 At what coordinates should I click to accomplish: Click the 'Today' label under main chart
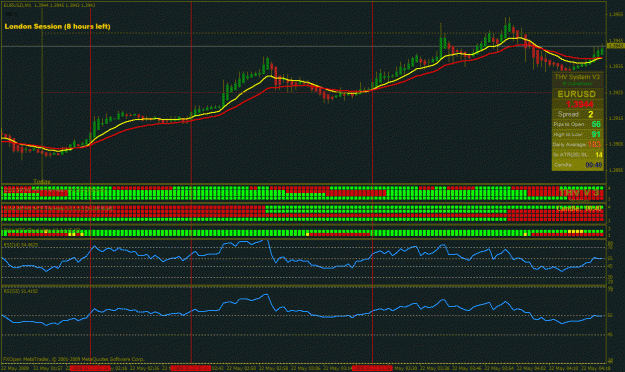click(42, 181)
